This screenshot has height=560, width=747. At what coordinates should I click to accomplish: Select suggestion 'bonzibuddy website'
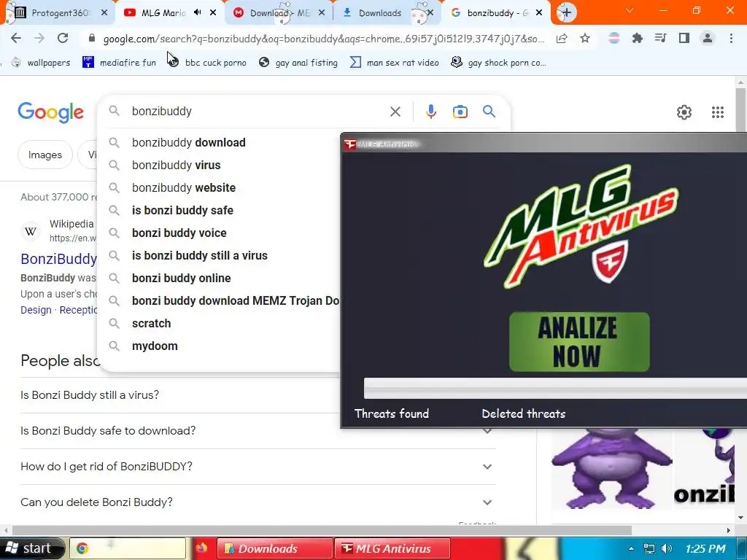pos(220,187)
